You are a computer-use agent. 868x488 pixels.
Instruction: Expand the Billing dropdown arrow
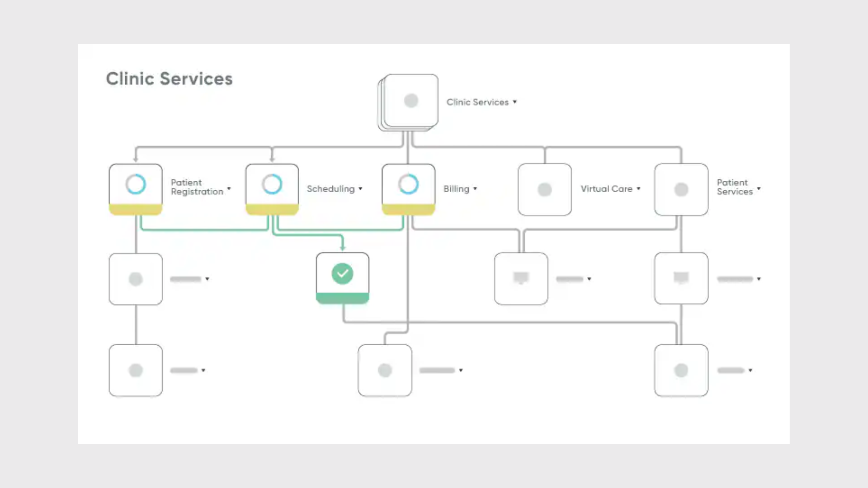click(475, 189)
